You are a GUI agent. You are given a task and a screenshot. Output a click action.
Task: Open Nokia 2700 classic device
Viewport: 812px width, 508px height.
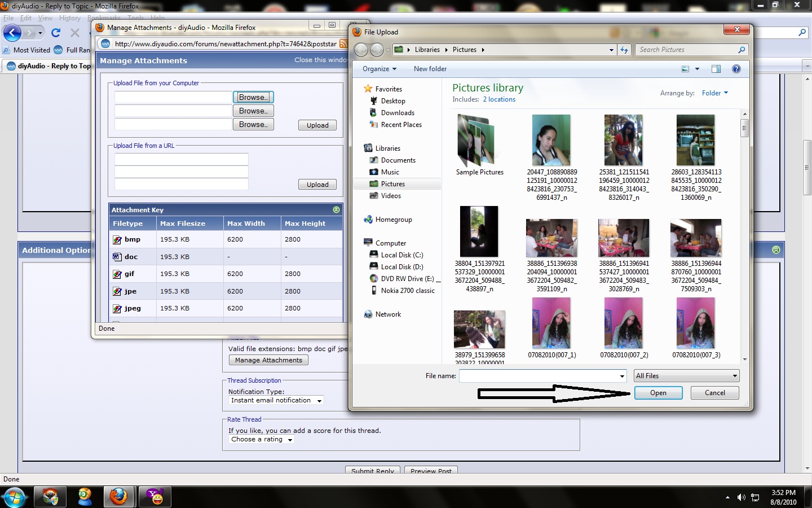coord(408,291)
